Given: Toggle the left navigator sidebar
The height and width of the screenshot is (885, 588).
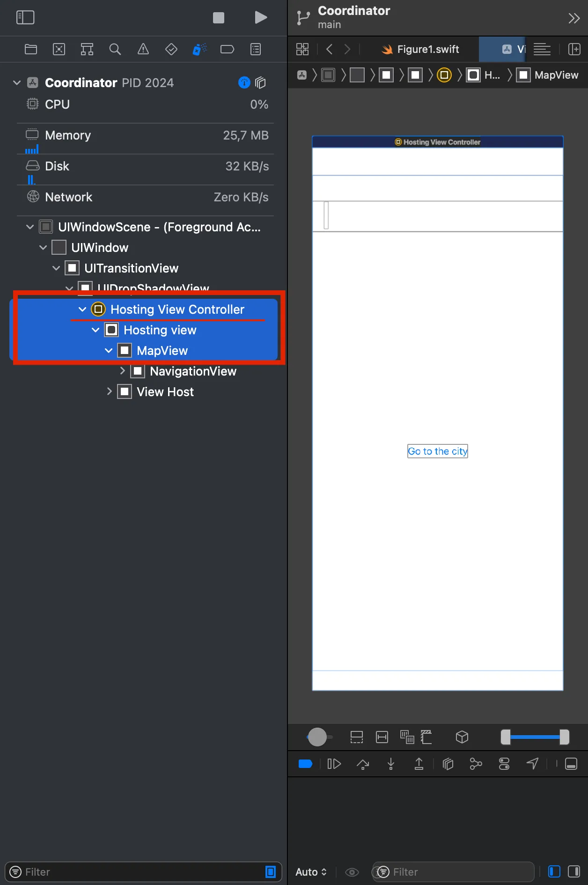Looking at the screenshot, I should tap(25, 18).
